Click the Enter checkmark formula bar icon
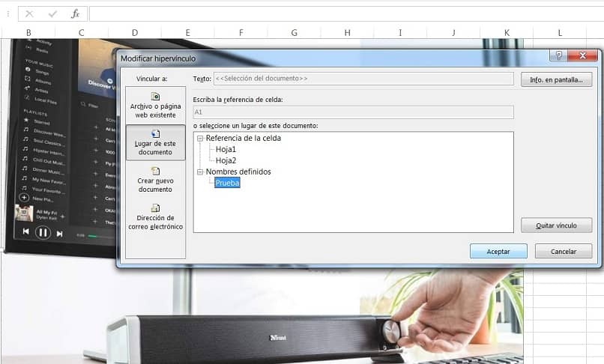 (x=52, y=14)
